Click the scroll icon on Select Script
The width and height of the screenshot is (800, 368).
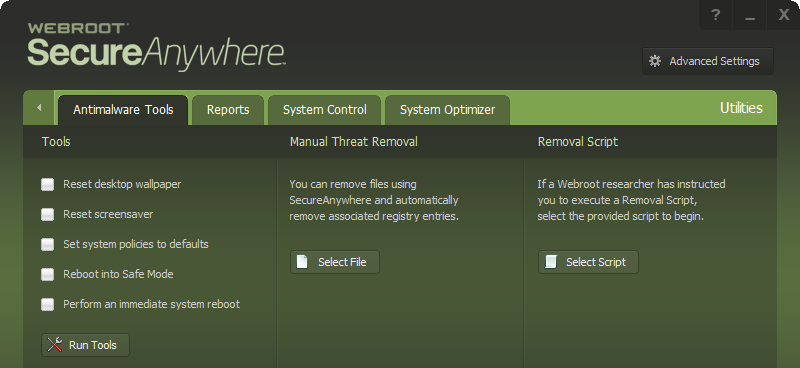[x=551, y=262]
